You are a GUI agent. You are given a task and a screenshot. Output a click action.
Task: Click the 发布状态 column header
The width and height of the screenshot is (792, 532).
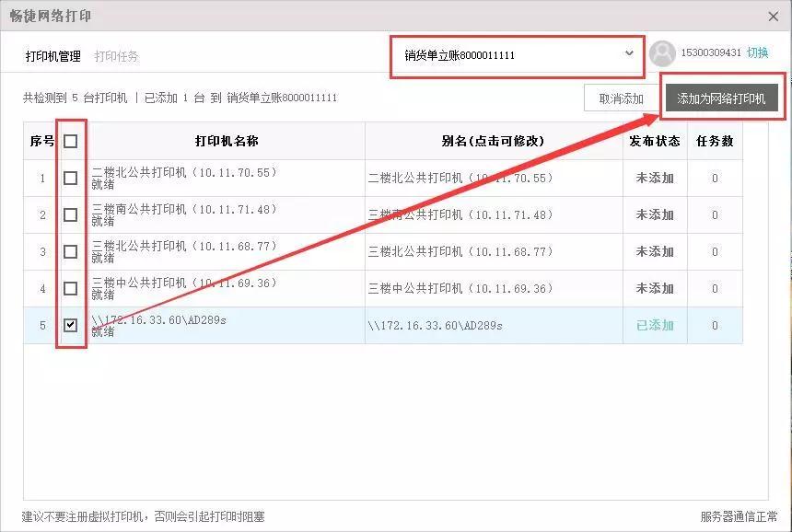point(654,141)
